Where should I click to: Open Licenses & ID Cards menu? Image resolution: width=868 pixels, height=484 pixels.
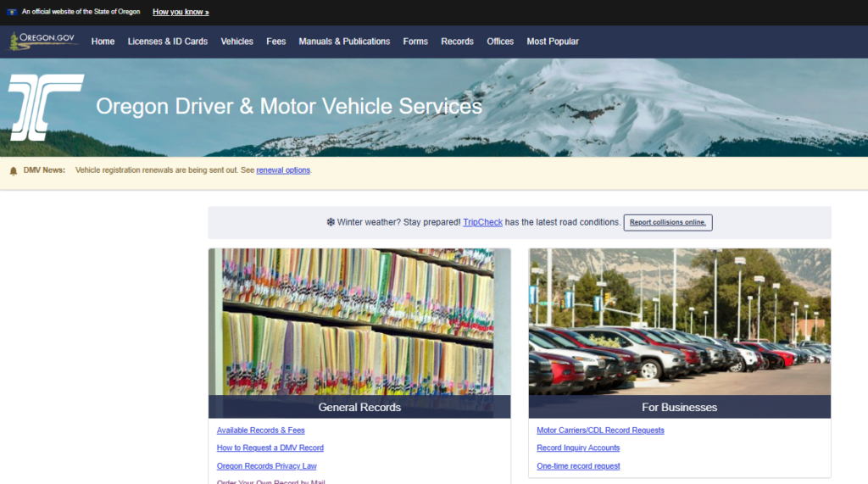(x=167, y=42)
